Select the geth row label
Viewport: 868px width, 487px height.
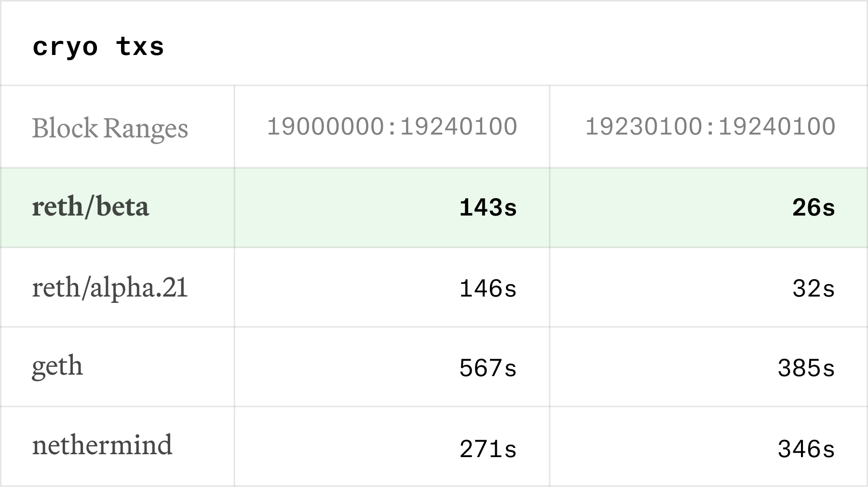[57, 366]
